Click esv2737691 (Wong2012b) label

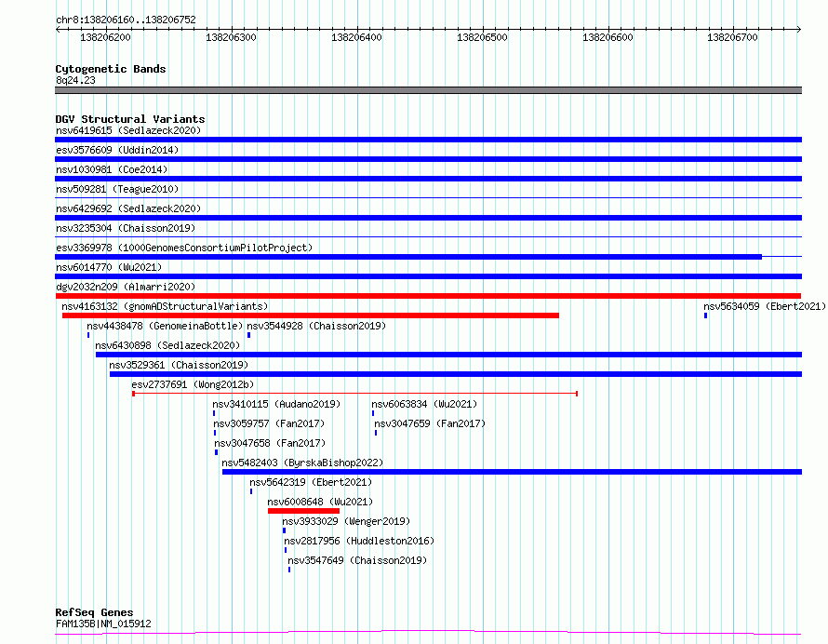[x=193, y=384]
